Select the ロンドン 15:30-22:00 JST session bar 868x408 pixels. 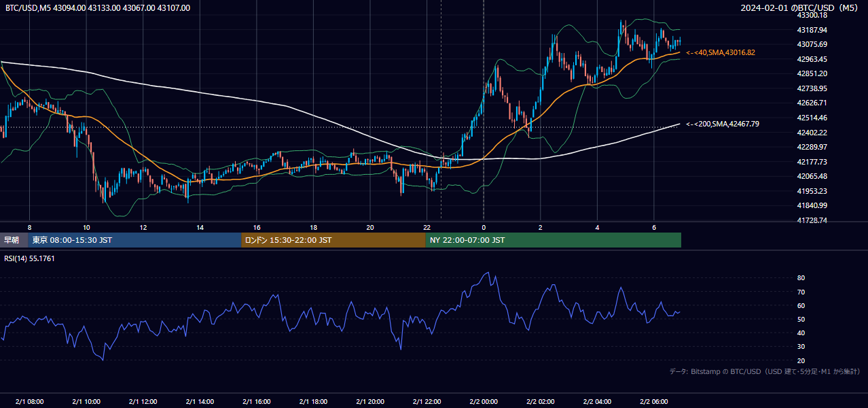click(x=333, y=240)
